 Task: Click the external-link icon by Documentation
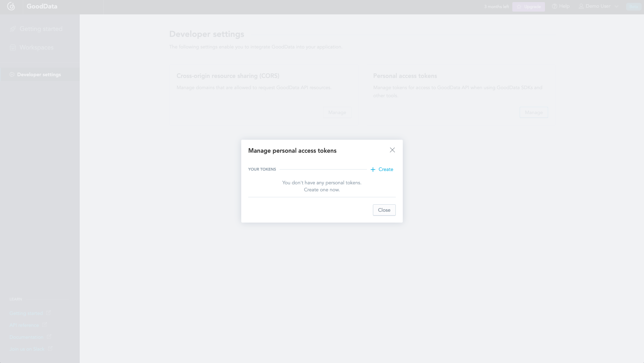(x=49, y=337)
